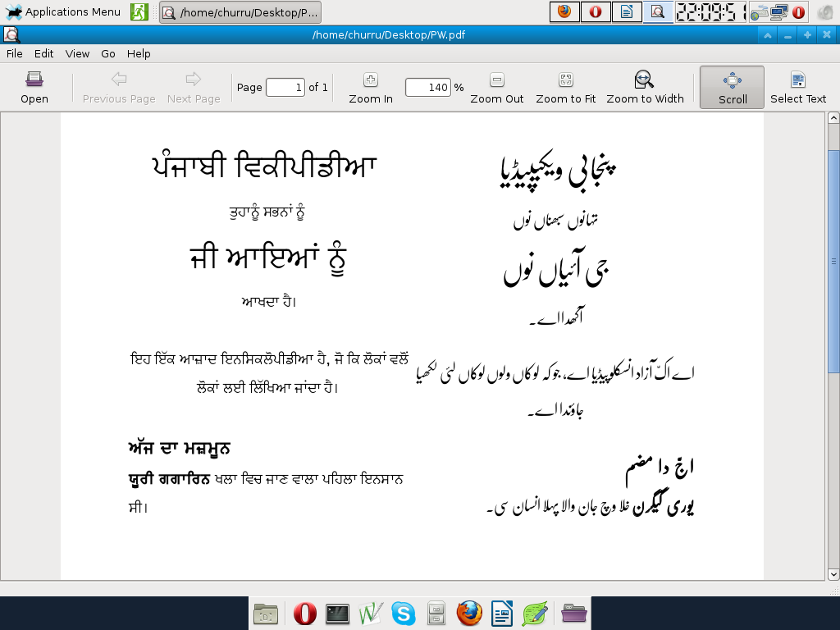The width and height of the screenshot is (840, 630).
Task: Open the Edit menu
Action: pos(44,53)
